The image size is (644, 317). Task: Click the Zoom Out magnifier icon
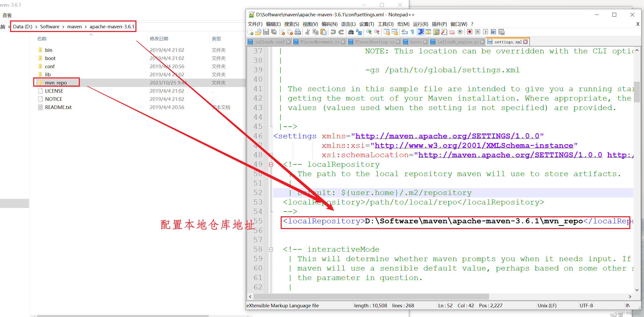click(377, 32)
